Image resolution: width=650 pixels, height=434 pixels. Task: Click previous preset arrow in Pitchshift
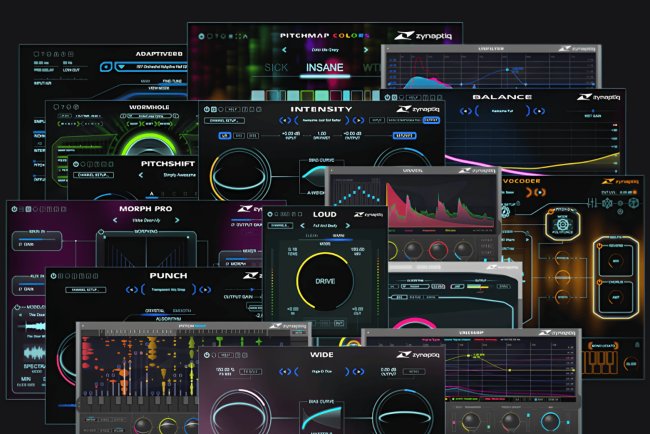(141, 175)
